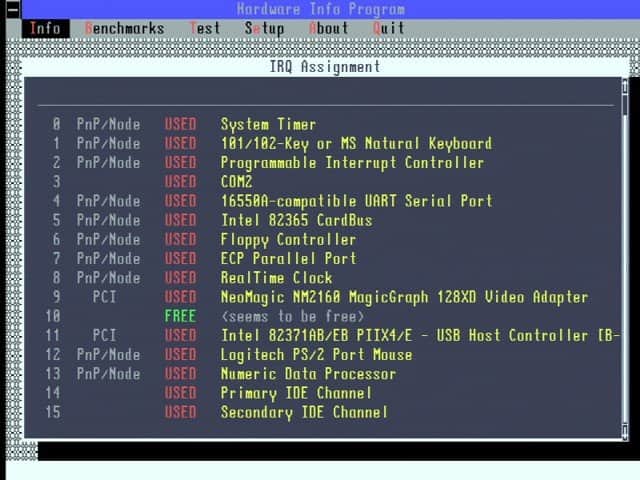Open the About menu

pyautogui.click(x=329, y=29)
